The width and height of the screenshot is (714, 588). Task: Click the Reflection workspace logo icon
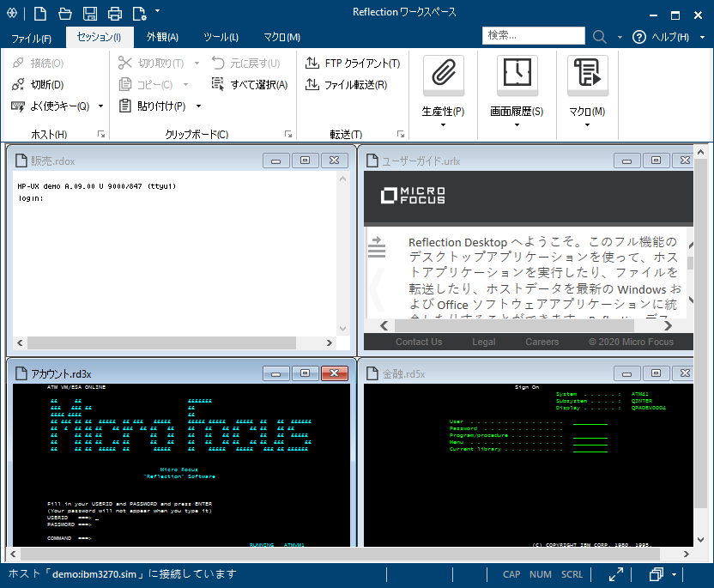tap(12, 13)
